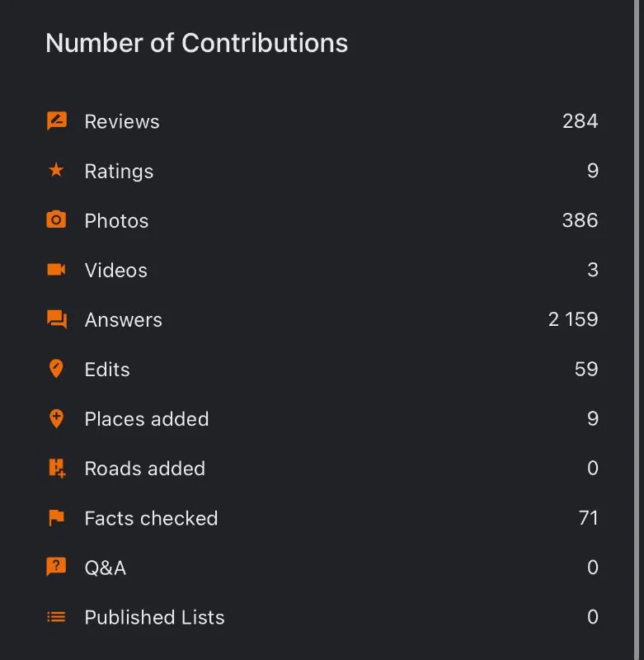The height and width of the screenshot is (660, 644).
Task: Click the Roads added icon
Action: tap(56, 469)
